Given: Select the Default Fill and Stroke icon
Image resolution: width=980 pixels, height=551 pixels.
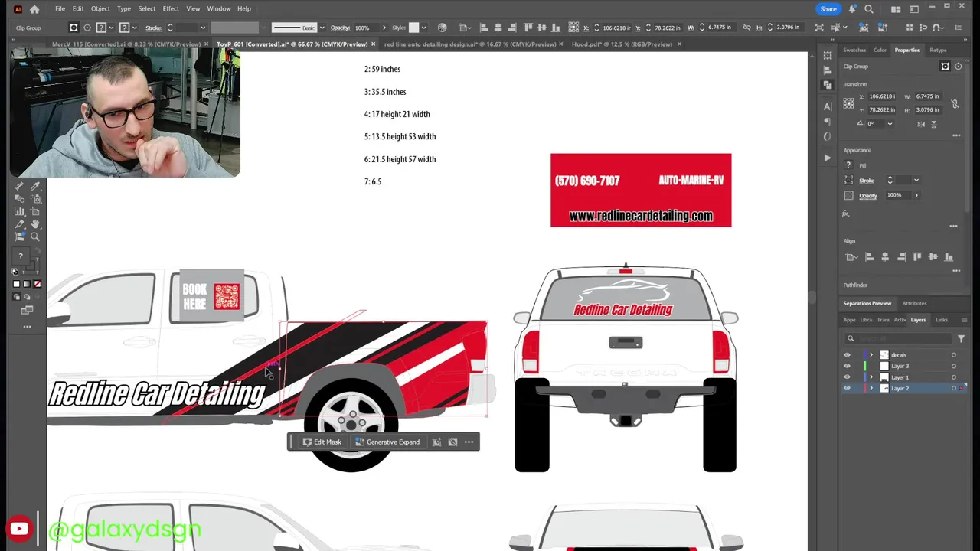Looking at the screenshot, I should pos(15,272).
